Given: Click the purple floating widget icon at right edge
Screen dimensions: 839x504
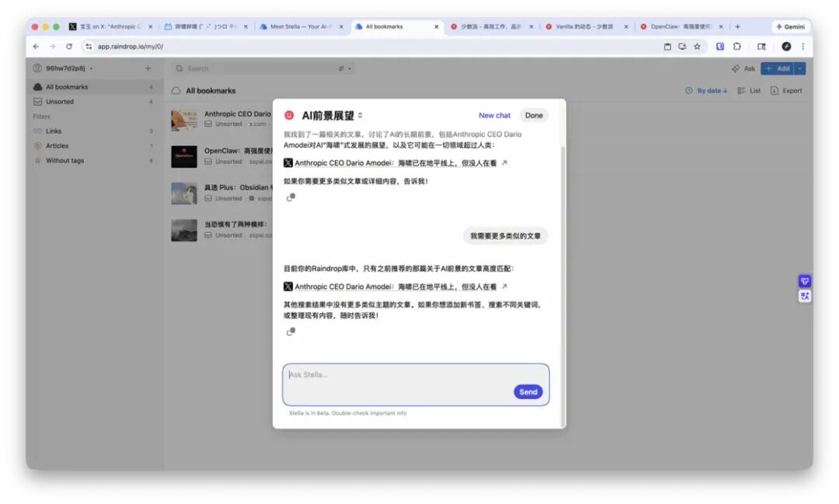Looking at the screenshot, I should (804, 281).
